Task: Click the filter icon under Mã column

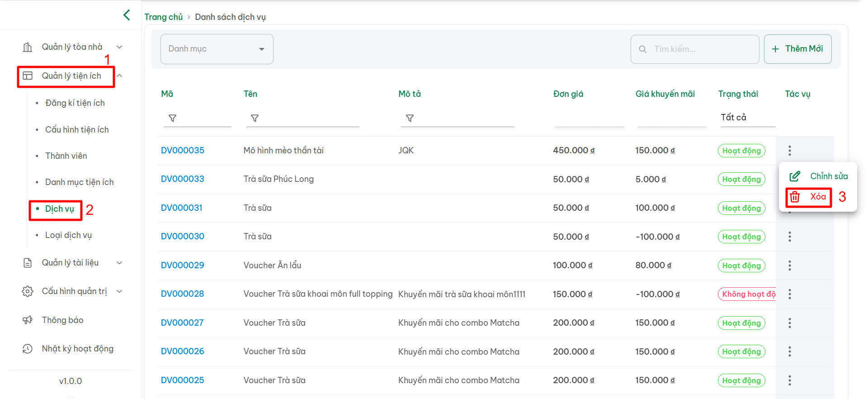Action: (172, 118)
